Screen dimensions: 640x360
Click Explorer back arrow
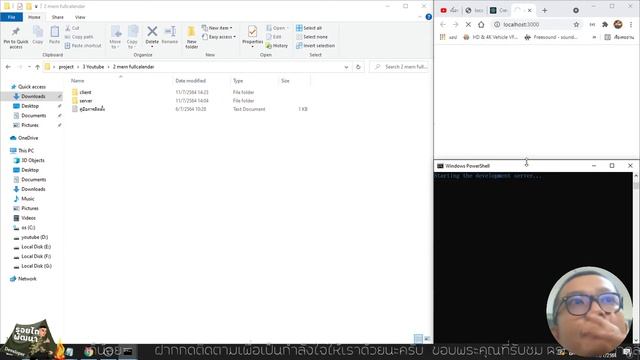pyautogui.click(x=8, y=67)
